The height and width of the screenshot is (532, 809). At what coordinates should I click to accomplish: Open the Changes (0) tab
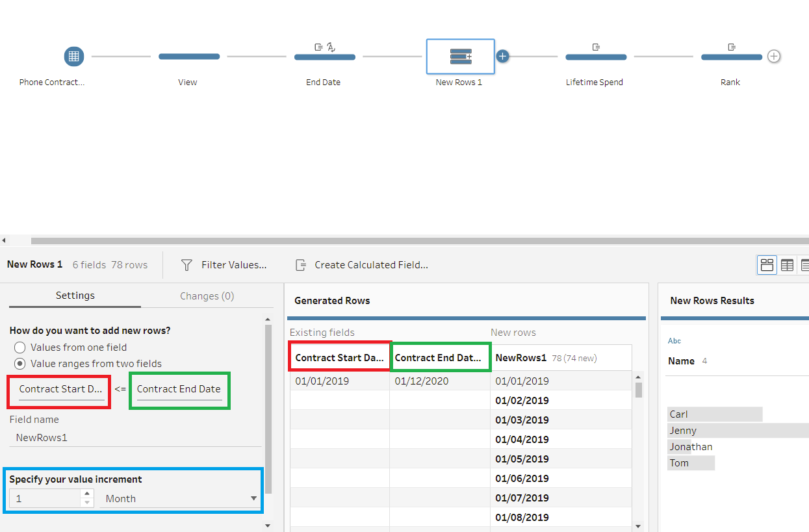click(x=207, y=296)
